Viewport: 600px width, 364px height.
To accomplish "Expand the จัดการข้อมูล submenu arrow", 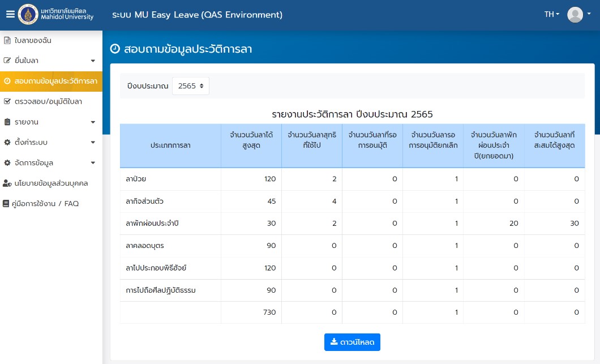I will point(93,163).
